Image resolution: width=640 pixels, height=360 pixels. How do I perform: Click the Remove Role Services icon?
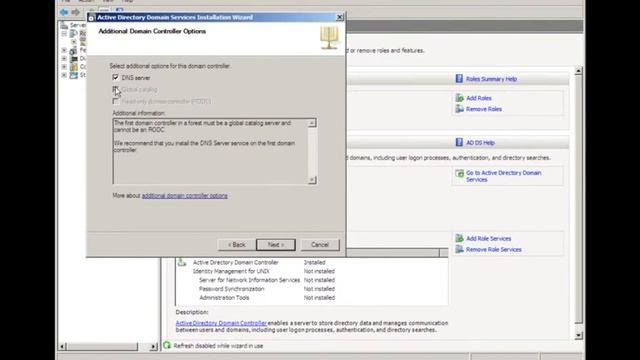pyautogui.click(x=460, y=249)
